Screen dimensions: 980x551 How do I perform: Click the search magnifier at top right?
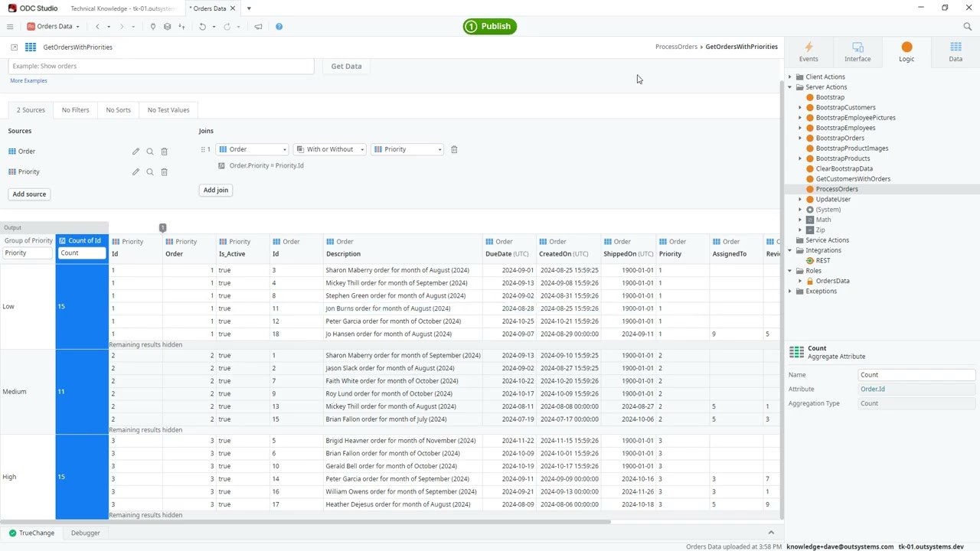pyautogui.click(x=967, y=27)
